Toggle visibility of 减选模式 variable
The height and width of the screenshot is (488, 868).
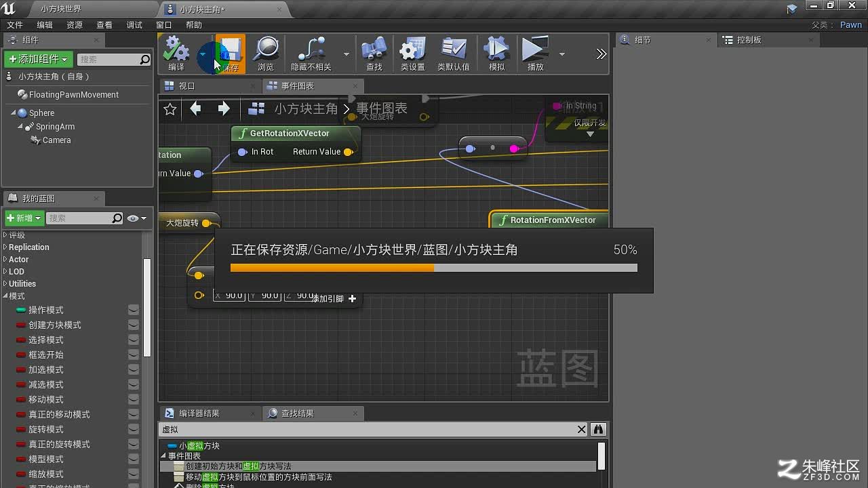134,384
